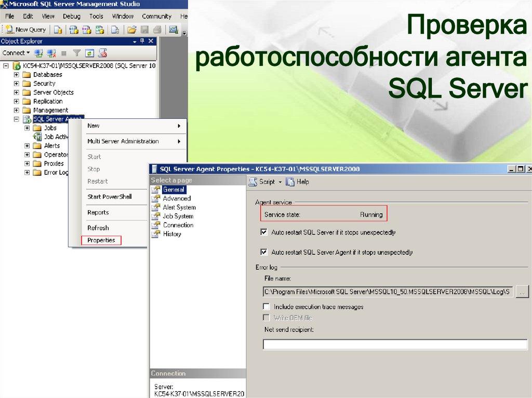Choose Properties from the context menu
The height and width of the screenshot is (398, 532).
[x=101, y=240]
